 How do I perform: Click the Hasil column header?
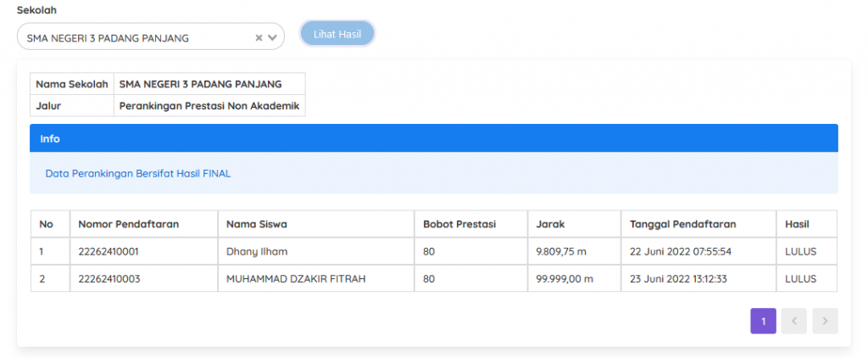point(797,224)
